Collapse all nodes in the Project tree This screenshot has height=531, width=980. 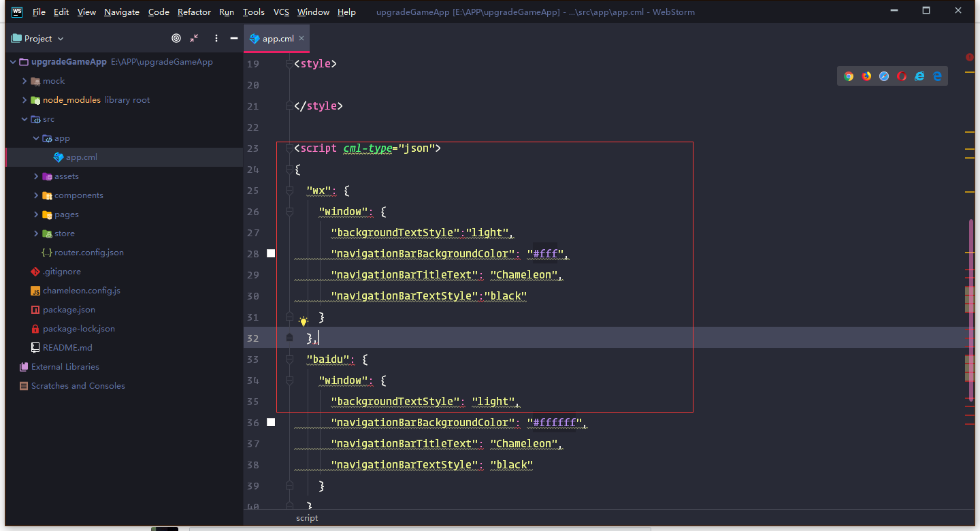tap(194, 38)
